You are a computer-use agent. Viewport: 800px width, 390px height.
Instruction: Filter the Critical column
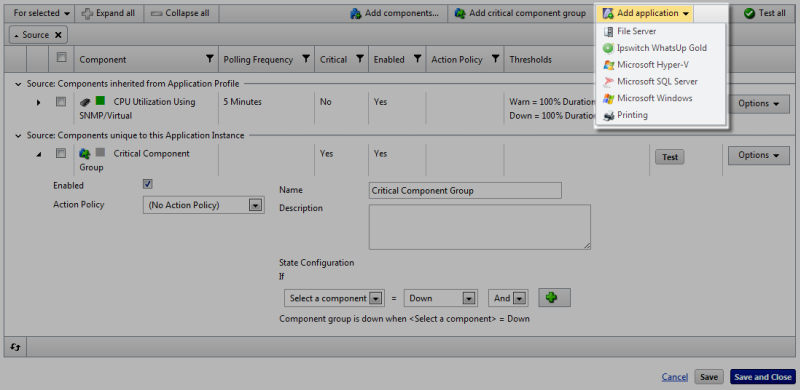[x=360, y=59]
